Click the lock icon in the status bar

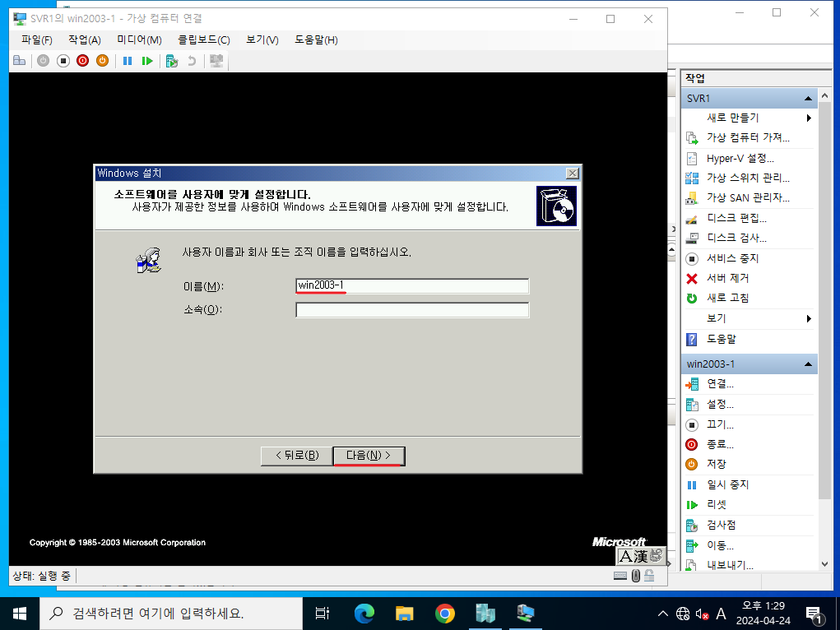pyautogui.click(x=649, y=576)
